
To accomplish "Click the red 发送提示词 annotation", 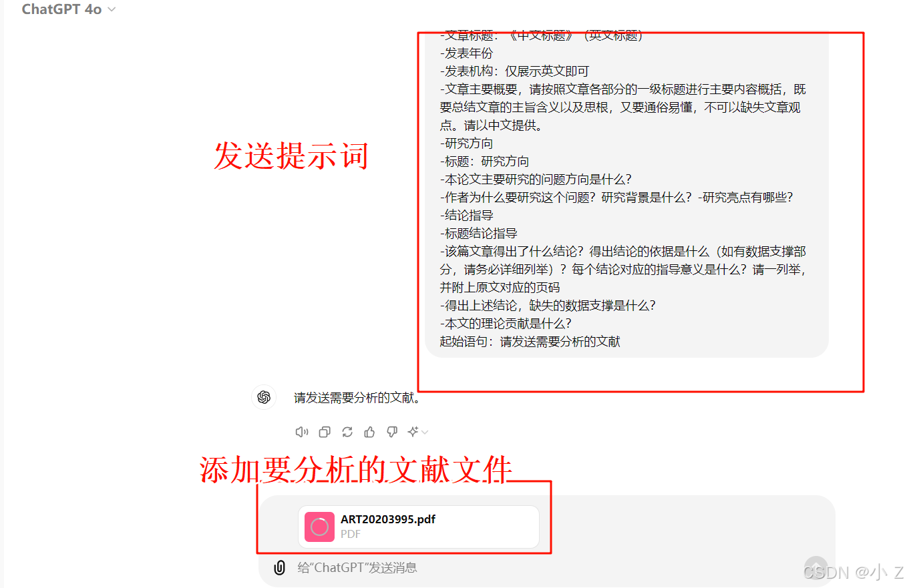I will pyautogui.click(x=291, y=156).
